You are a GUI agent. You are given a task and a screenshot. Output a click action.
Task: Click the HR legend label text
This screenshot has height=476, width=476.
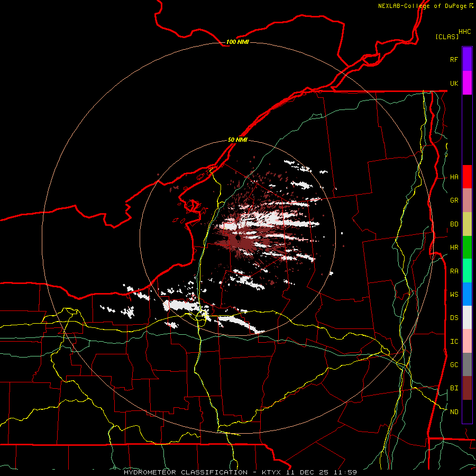[454, 248]
